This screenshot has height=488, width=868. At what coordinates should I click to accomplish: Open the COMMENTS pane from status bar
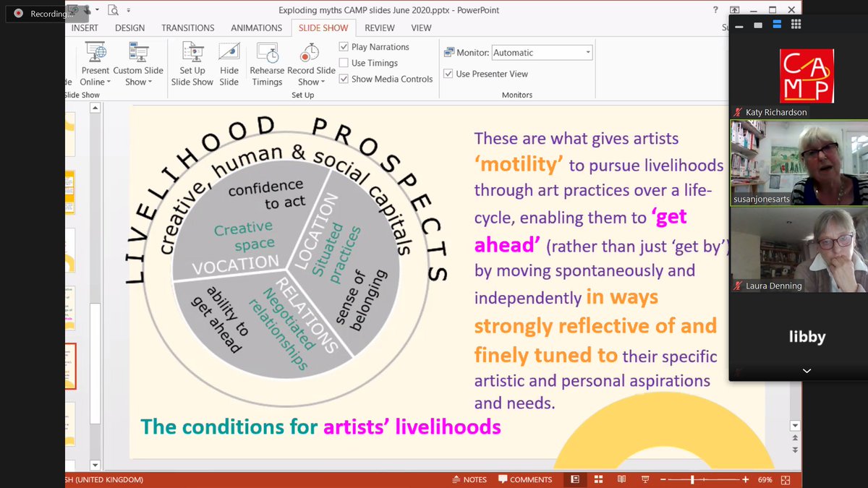[524, 479]
